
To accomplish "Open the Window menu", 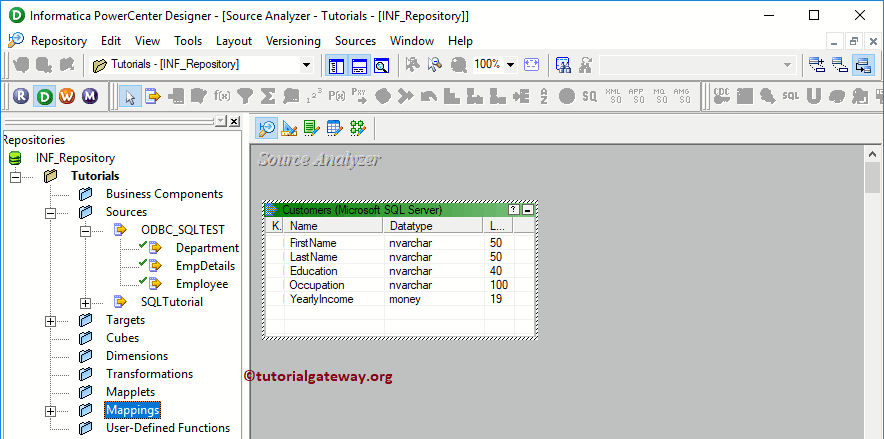I will [x=412, y=41].
